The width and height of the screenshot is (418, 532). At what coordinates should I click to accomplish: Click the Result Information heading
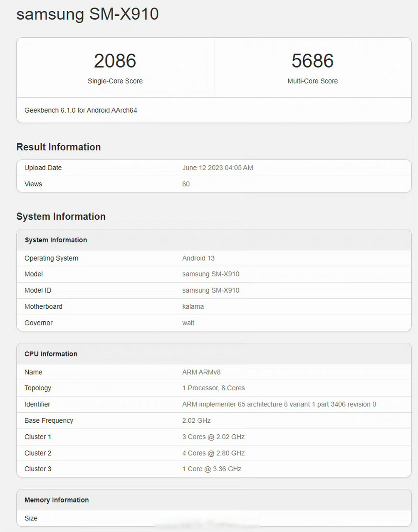click(59, 147)
